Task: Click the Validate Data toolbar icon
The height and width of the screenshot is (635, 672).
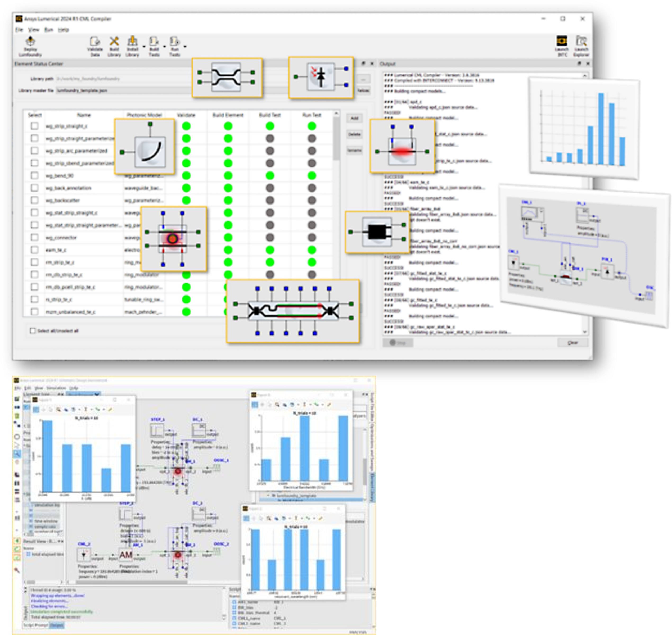Action: [x=95, y=46]
